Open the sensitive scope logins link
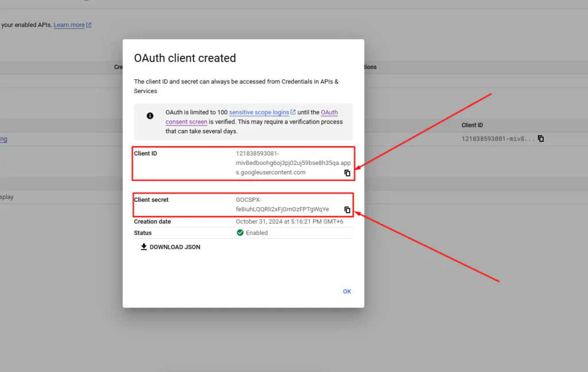 coord(259,112)
